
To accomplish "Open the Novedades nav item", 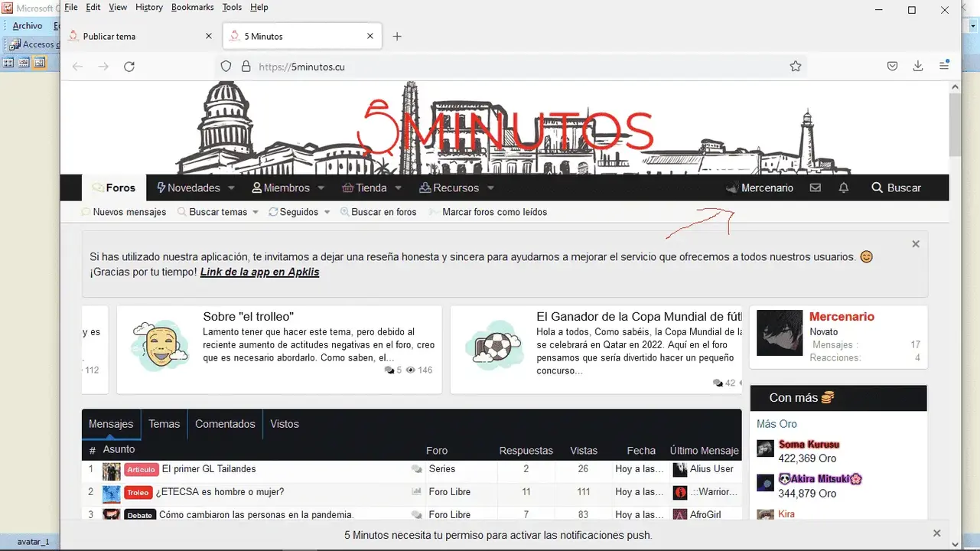I will click(188, 187).
